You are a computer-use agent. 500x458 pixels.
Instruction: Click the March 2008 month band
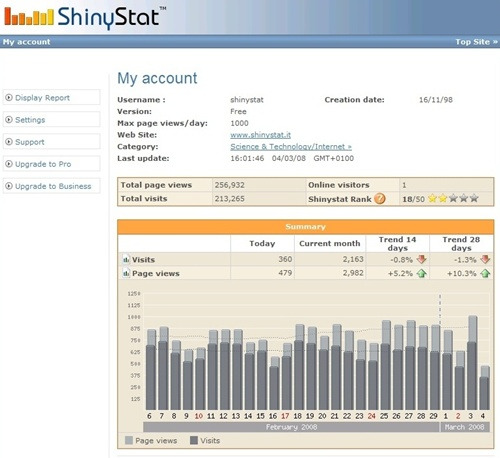[465, 427]
